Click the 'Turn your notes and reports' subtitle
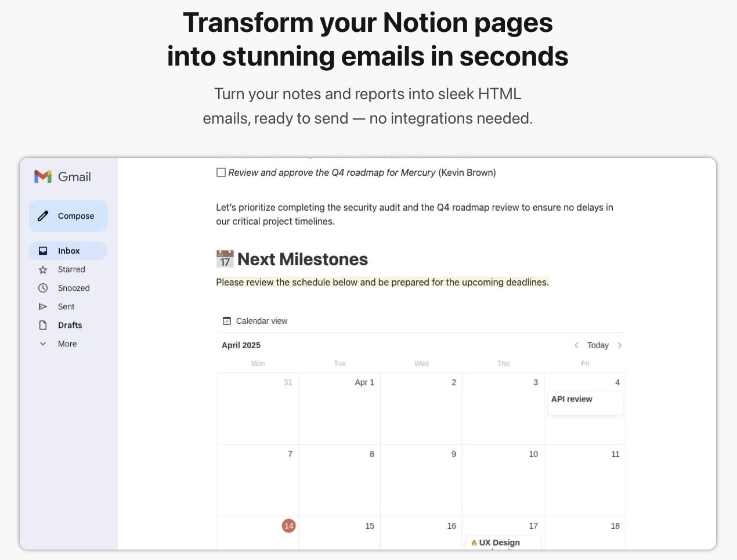The image size is (737, 560). point(368,106)
